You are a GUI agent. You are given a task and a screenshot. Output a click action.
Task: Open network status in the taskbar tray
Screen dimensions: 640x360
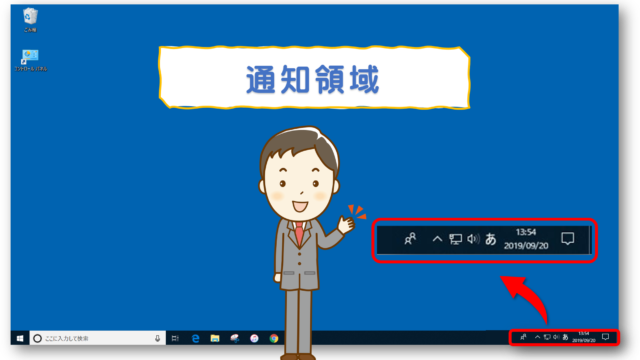point(547,337)
